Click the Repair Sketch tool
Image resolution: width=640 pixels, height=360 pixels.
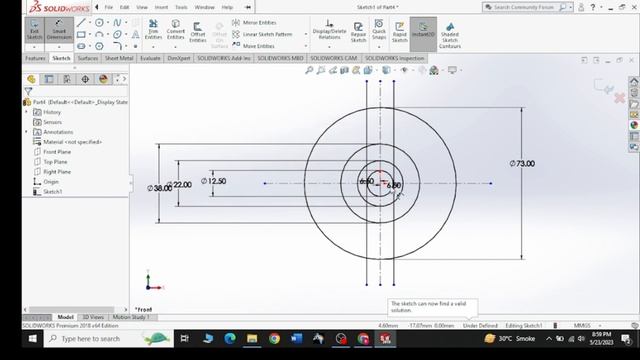click(x=358, y=32)
